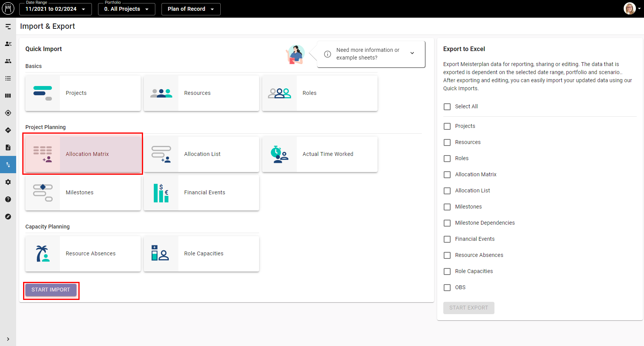Check the Milestones export checkbox
Screen dimensions: 644x346
click(447, 207)
